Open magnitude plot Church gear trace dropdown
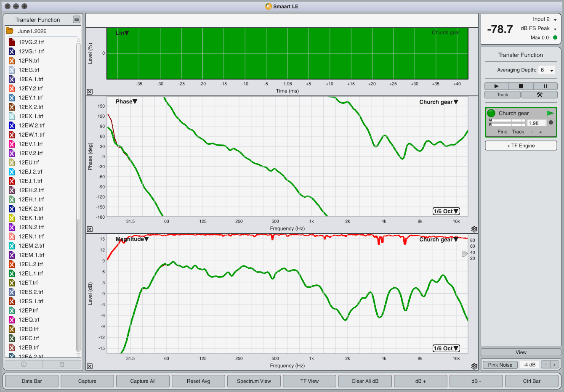The image size is (564, 392). (x=439, y=239)
